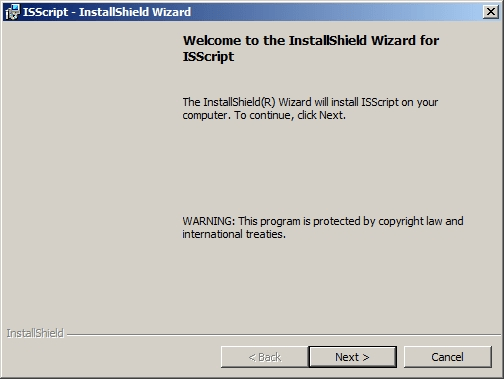Click the 'international treaties.' text line
The height and width of the screenshot is (379, 504).
coord(234,234)
